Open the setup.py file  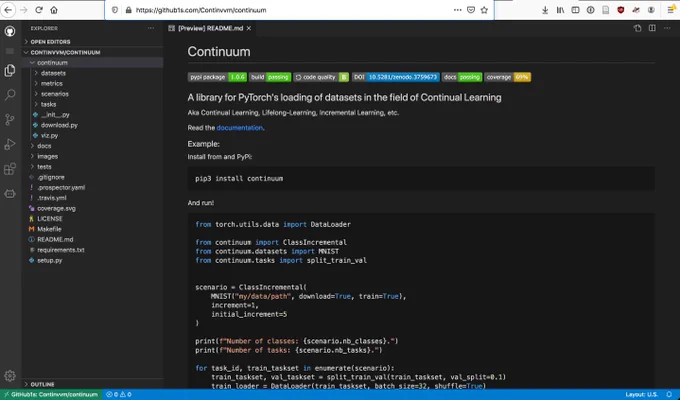tap(92, 260)
